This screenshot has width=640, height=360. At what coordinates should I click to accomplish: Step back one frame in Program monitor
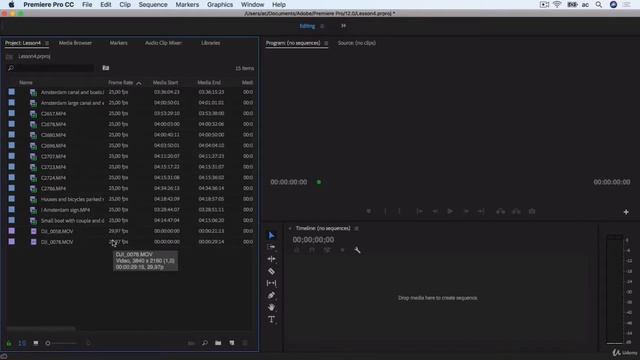coord(435,211)
